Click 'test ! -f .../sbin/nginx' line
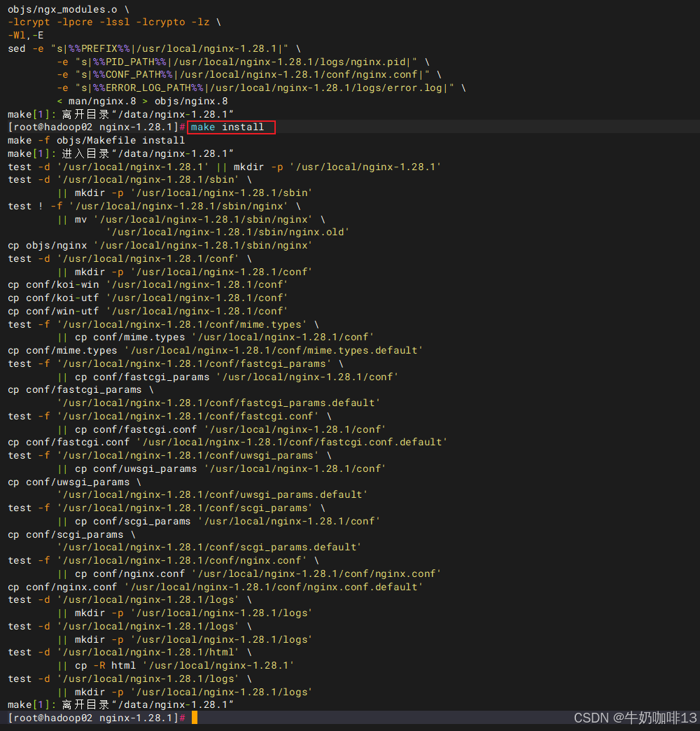This screenshot has width=700, height=731. [x=154, y=206]
